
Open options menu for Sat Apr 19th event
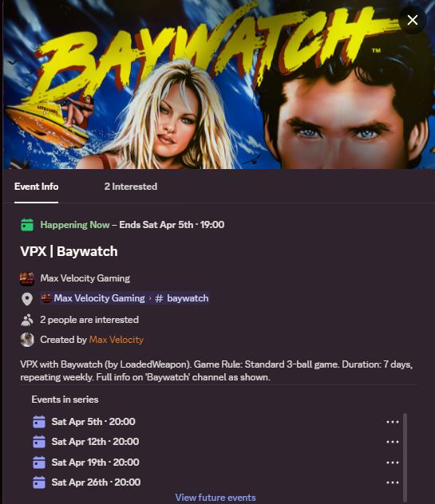393,463
